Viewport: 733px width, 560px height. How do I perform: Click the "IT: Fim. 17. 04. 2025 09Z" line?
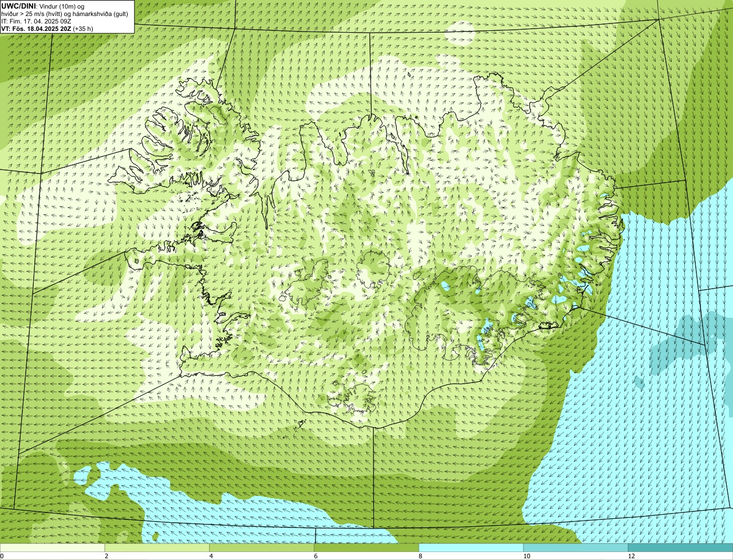36,21
